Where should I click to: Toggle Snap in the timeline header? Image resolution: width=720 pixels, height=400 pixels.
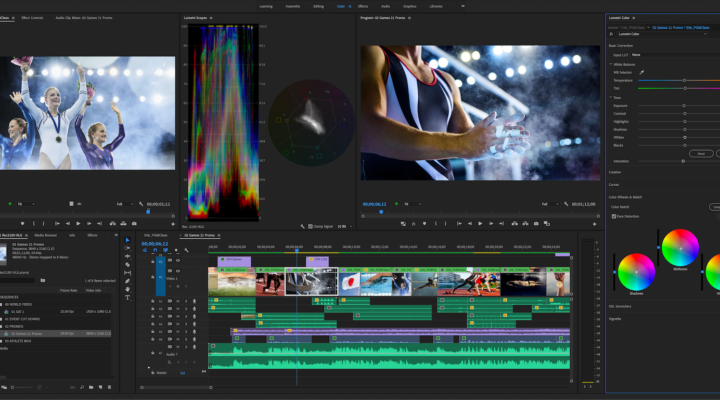pos(155,250)
